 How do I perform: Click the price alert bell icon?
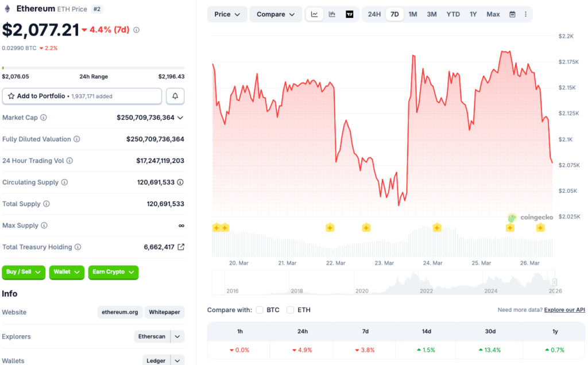pyautogui.click(x=175, y=96)
